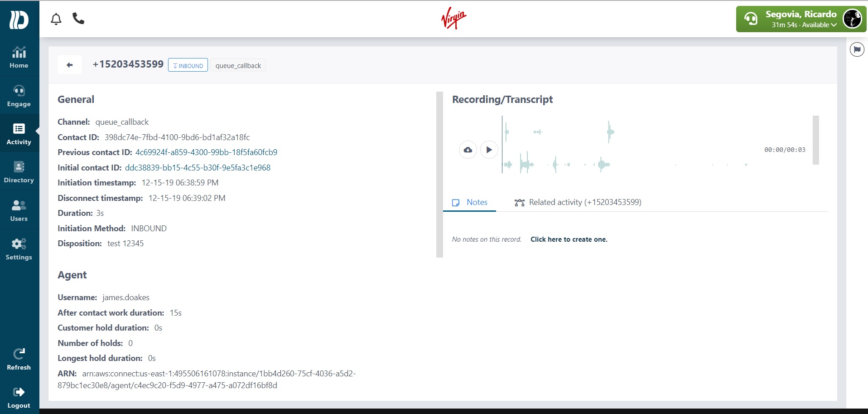The width and height of the screenshot is (868, 414).
Task: Click the Refresh sidebar button
Action: (19, 360)
